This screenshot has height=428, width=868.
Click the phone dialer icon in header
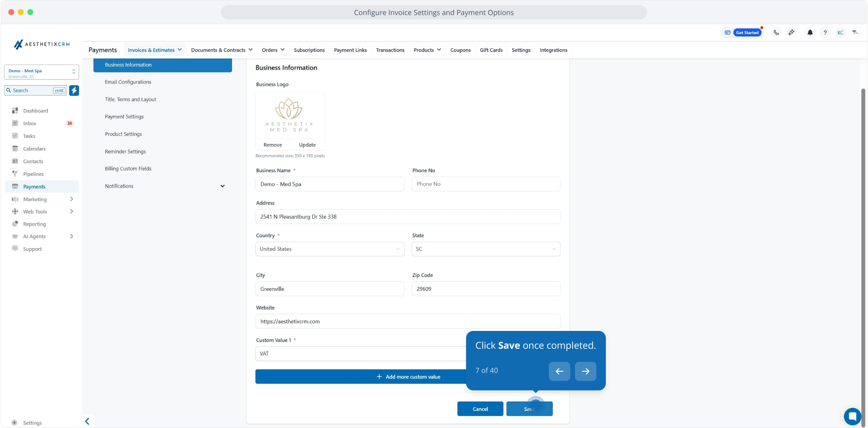pos(776,32)
